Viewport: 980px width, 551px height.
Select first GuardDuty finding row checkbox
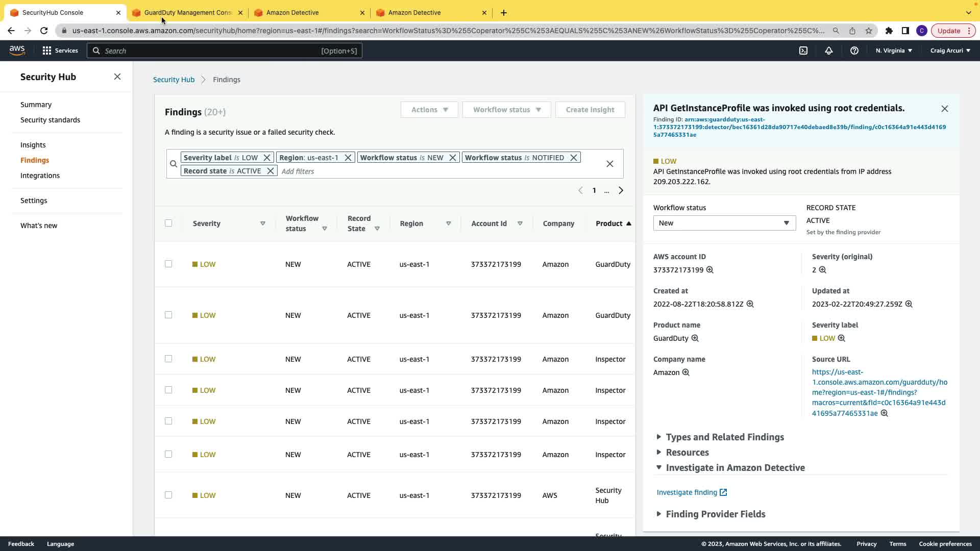point(168,264)
